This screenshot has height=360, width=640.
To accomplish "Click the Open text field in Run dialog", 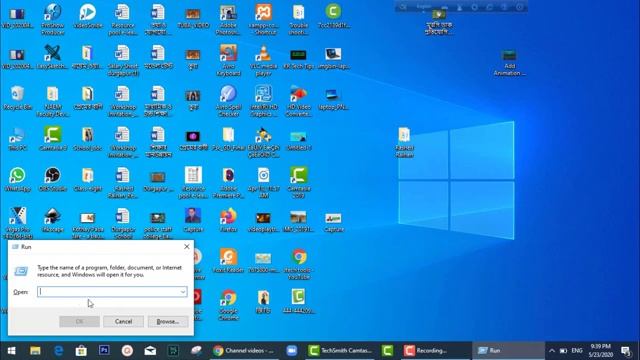I will [x=112, y=292].
